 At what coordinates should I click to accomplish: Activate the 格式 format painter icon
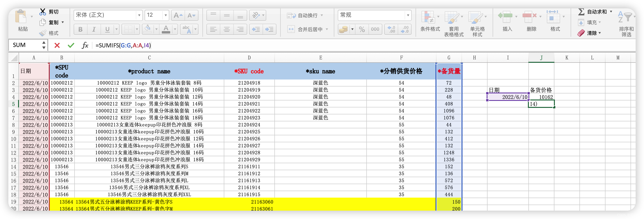click(43, 33)
